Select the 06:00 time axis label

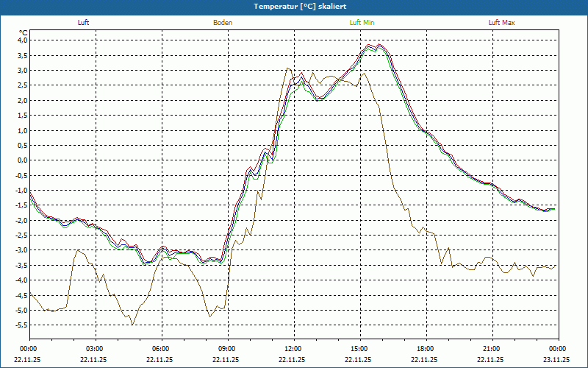point(161,349)
